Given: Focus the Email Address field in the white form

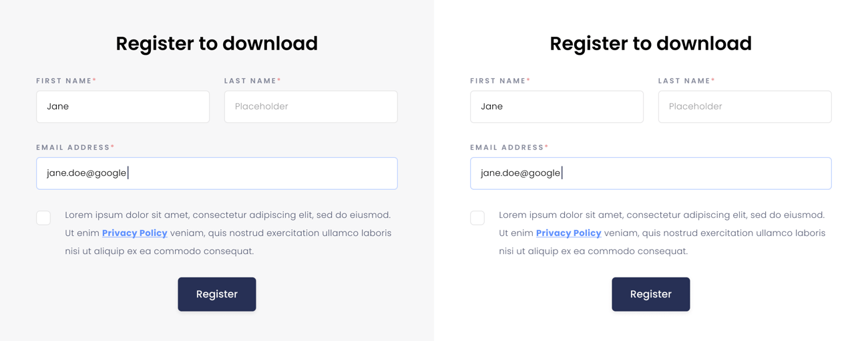Looking at the screenshot, I should click(x=651, y=173).
